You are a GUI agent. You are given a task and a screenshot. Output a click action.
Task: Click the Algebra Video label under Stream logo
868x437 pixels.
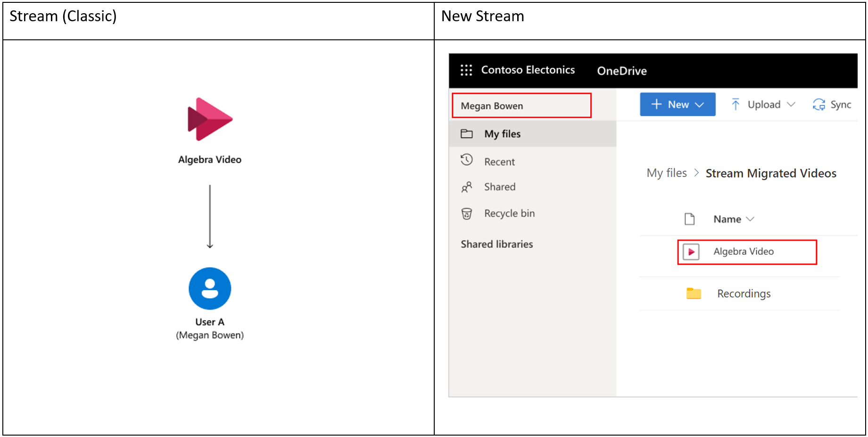point(209,160)
